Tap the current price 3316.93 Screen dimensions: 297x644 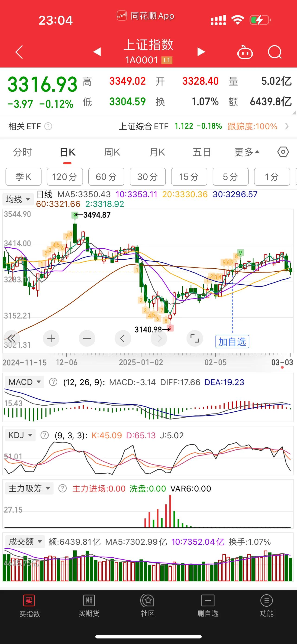point(42,85)
